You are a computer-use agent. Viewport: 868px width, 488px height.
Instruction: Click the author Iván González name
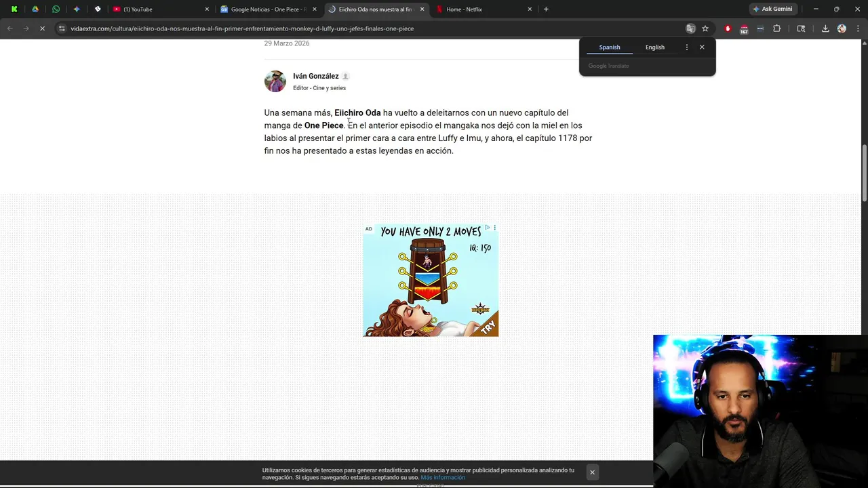(315, 76)
